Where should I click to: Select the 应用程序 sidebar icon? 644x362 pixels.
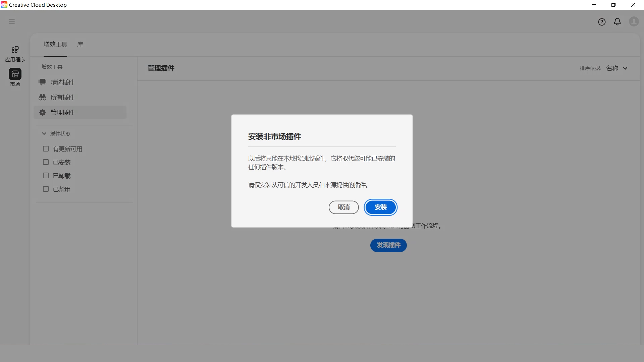pos(15,53)
